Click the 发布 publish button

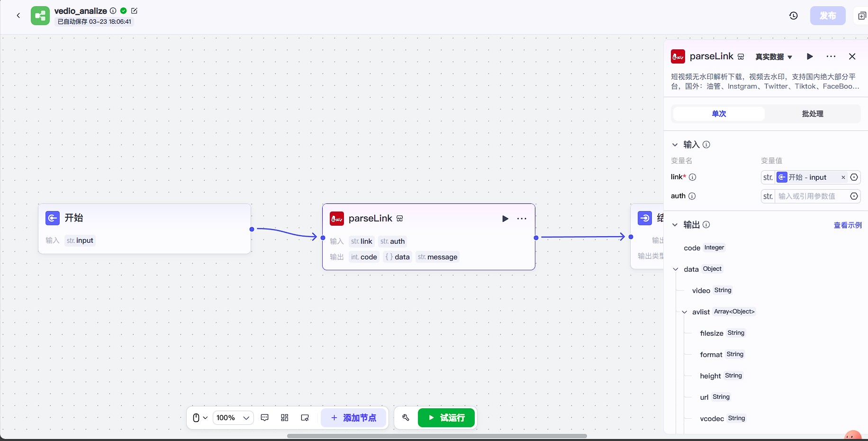click(x=828, y=16)
